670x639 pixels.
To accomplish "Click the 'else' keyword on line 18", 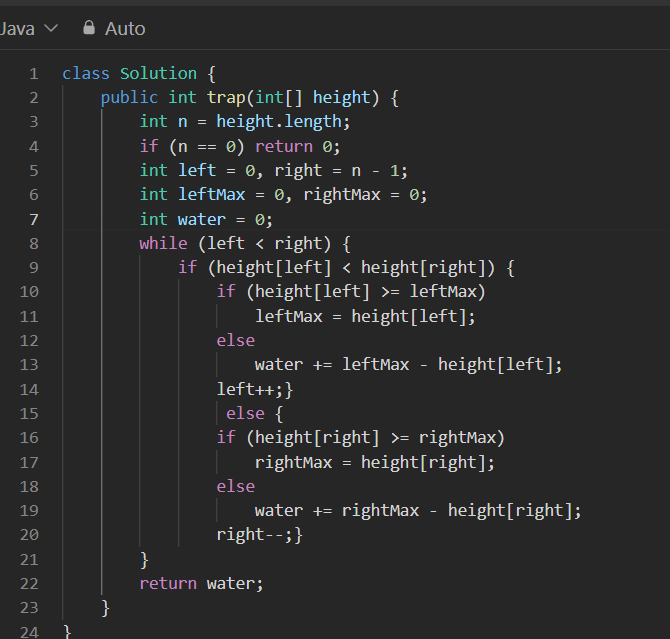I will (235, 486).
